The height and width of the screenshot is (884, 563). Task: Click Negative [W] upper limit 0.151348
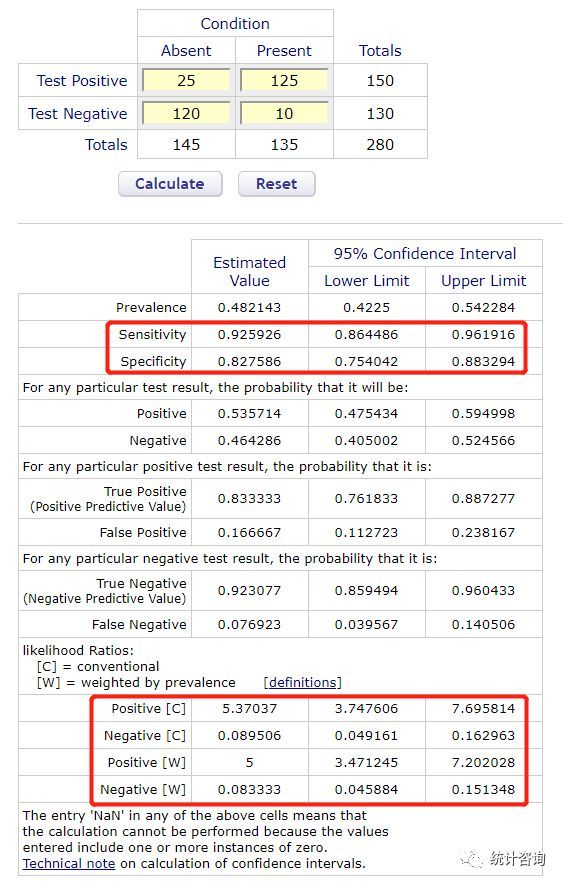(484, 790)
